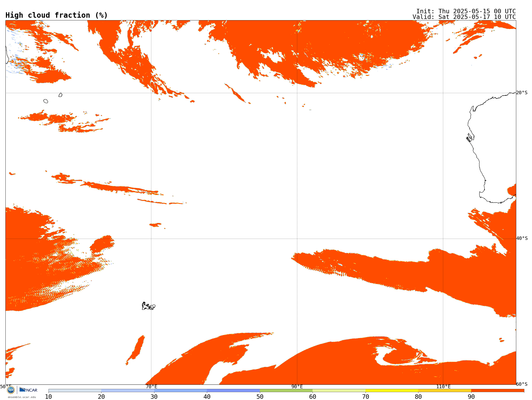Viewport: 532px width, 400px height.
Task: Click the Kerguelen Islands outline near 70°E
Action: tap(149, 306)
